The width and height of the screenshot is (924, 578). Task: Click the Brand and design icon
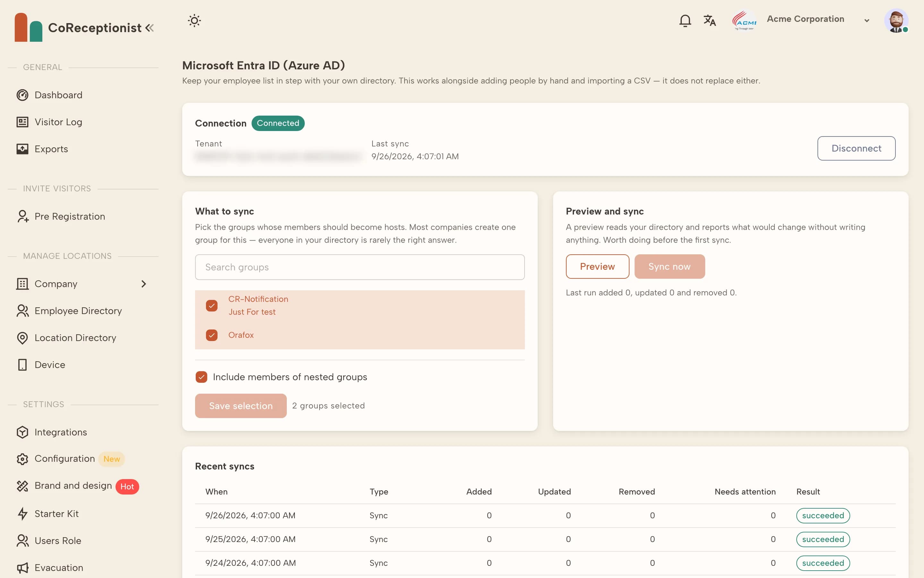(22, 486)
